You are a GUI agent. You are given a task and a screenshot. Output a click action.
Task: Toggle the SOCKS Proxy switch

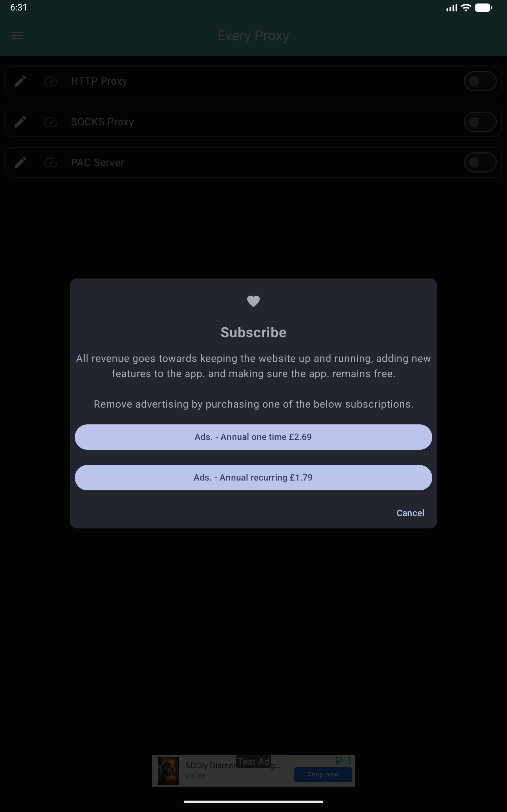(x=480, y=122)
